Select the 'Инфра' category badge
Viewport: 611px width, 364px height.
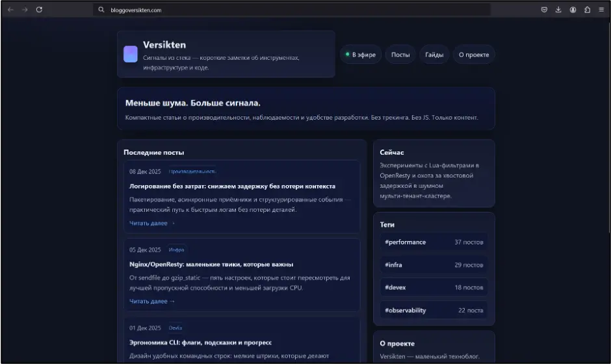(177, 250)
